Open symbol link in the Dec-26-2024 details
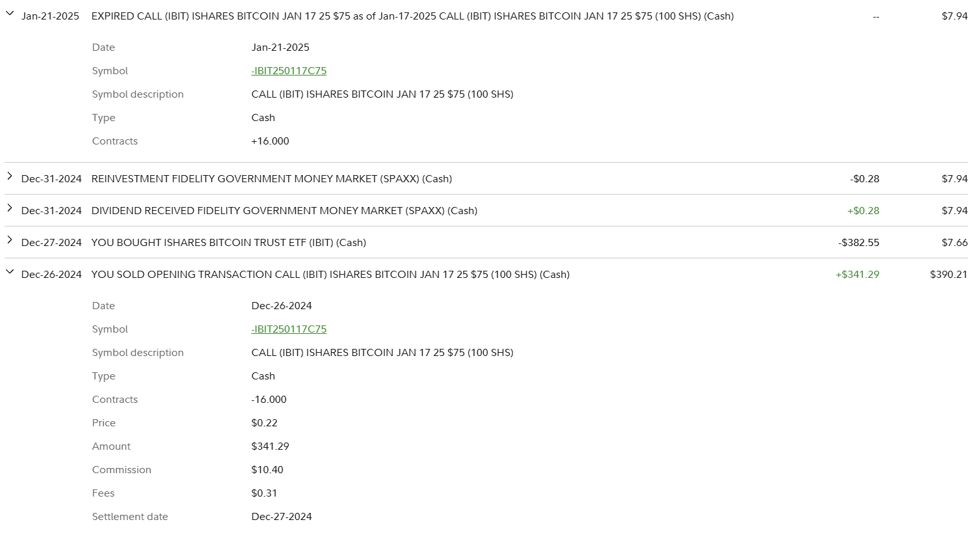This screenshot has height=535, width=980. [x=289, y=329]
